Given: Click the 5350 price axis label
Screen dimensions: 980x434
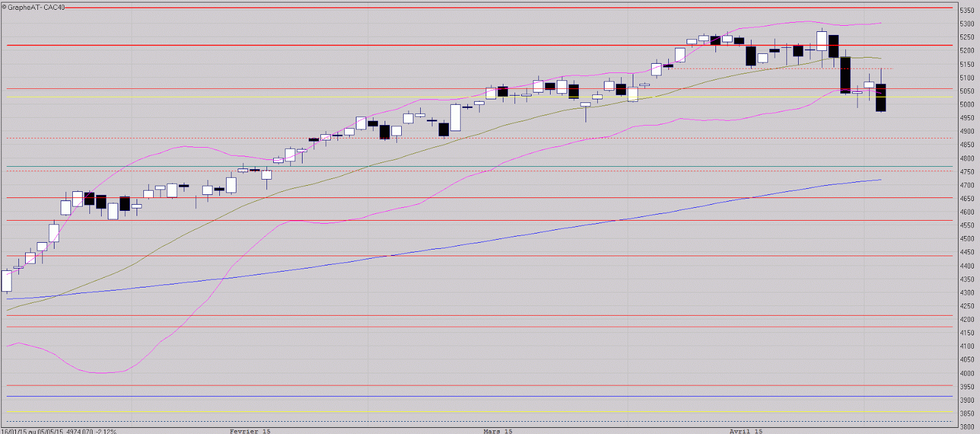Looking at the screenshot, I should click(967, 10).
